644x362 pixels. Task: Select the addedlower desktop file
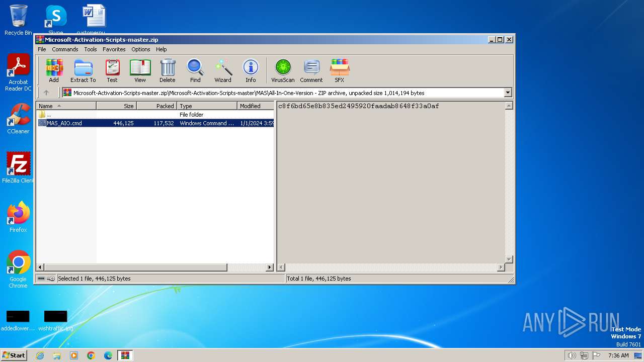(x=18, y=321)
